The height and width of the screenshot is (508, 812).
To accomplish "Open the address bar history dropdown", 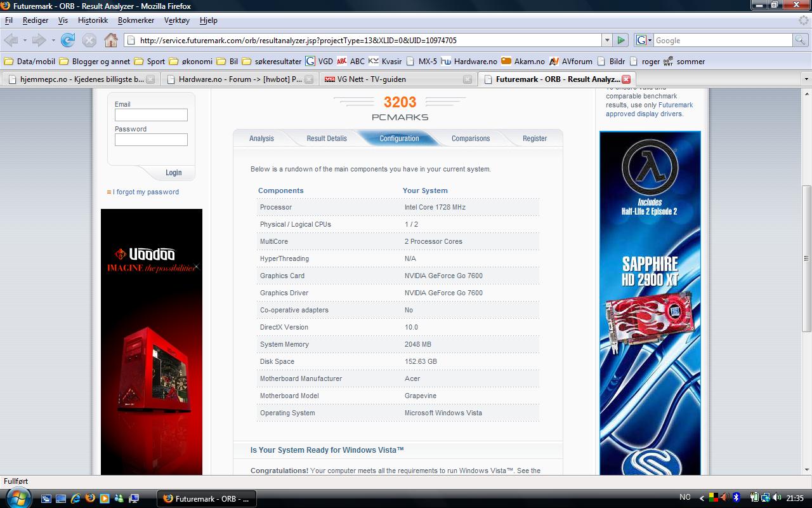I will pyautogui.click(x=606, y=40).
